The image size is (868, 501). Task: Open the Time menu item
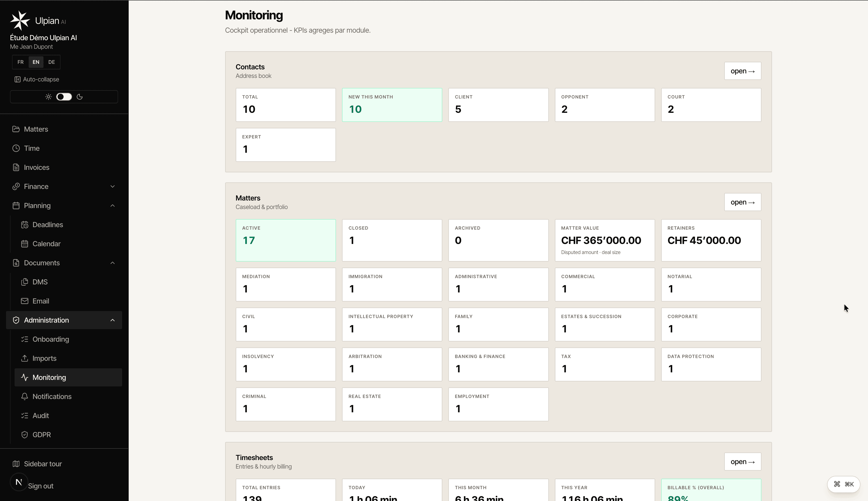[64, 148]
